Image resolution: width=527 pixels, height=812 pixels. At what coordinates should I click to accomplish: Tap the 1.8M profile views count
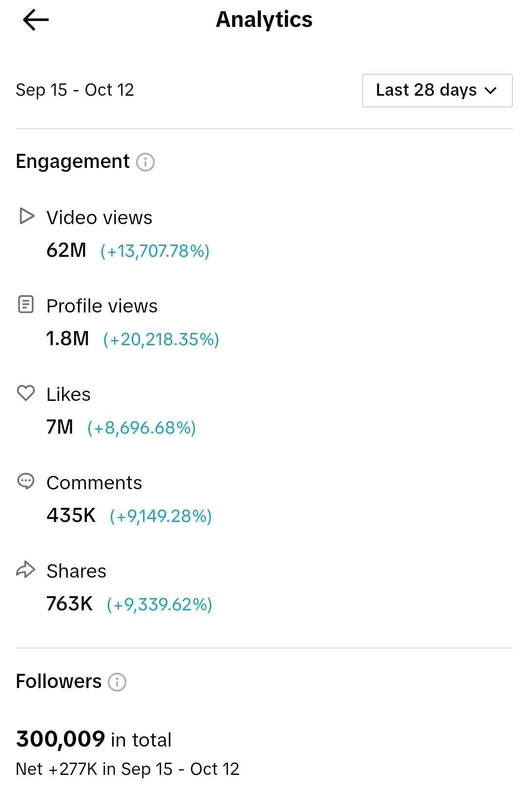tap(67, 338)
